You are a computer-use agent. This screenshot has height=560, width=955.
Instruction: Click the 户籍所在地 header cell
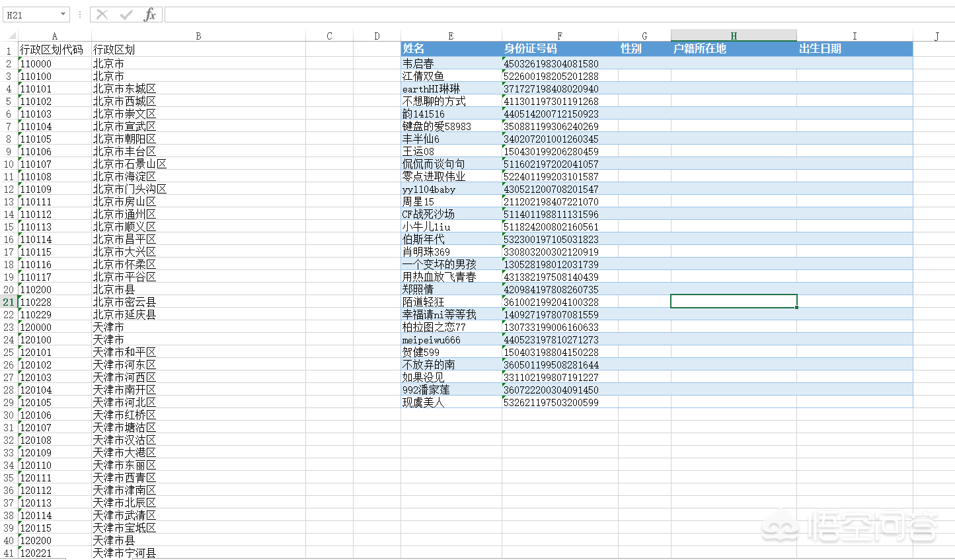734,49
